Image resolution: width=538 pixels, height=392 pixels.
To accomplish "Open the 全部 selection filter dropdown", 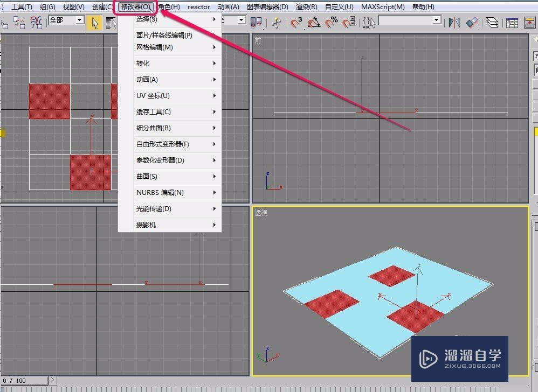I will click(66, 20).
